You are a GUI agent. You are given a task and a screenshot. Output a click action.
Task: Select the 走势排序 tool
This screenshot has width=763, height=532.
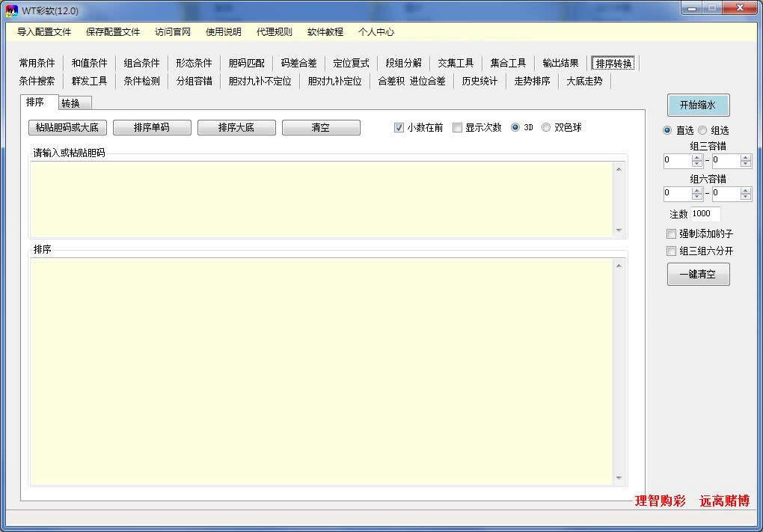click(x=533, y=82)
